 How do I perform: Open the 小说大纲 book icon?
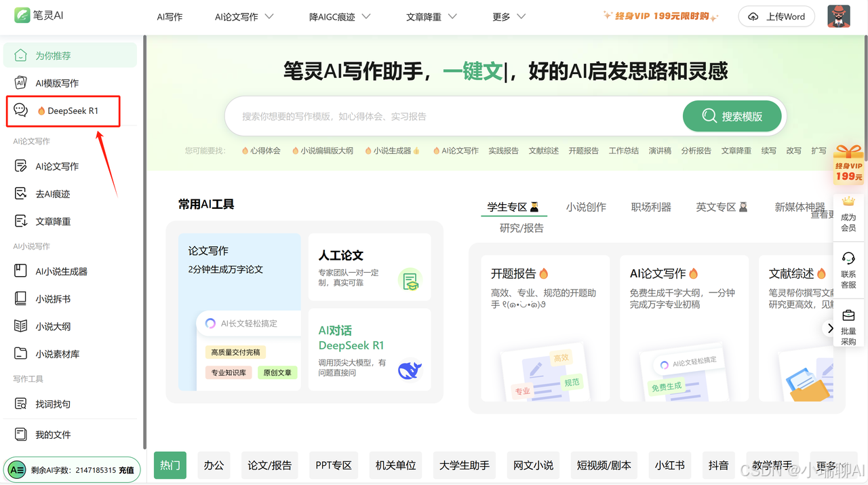21,326
